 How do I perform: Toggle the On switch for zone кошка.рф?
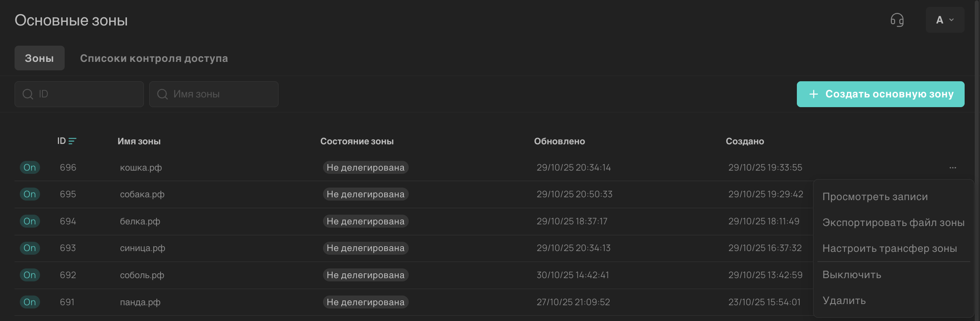tap(30, 167)
